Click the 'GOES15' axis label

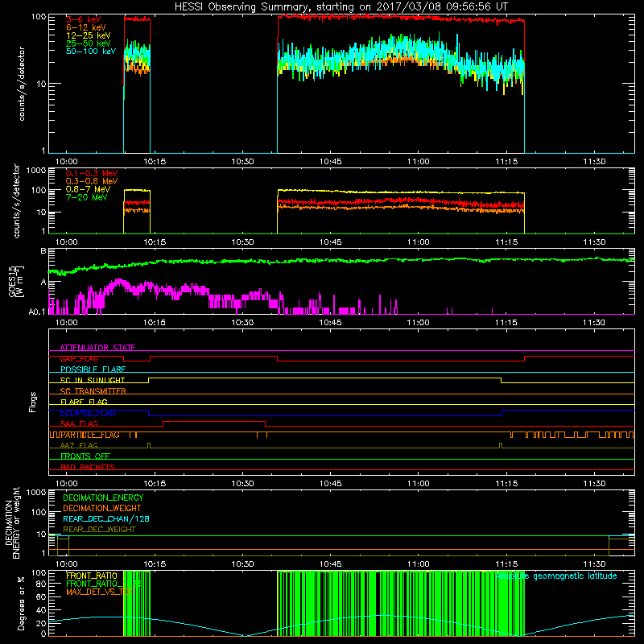point(12,281)
